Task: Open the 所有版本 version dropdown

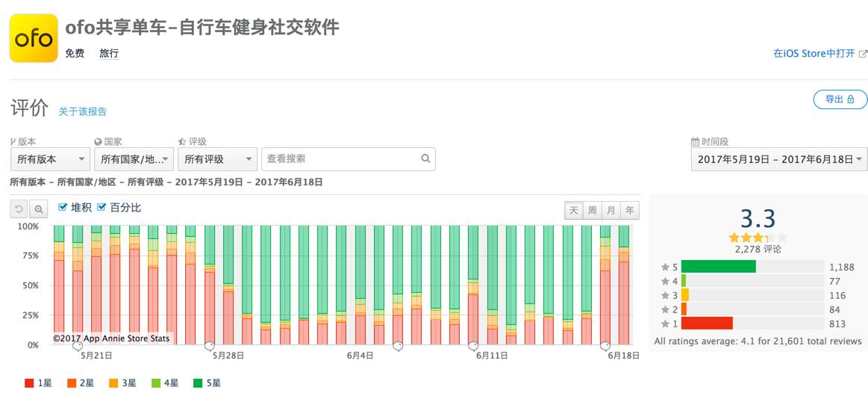Action: 50,159
